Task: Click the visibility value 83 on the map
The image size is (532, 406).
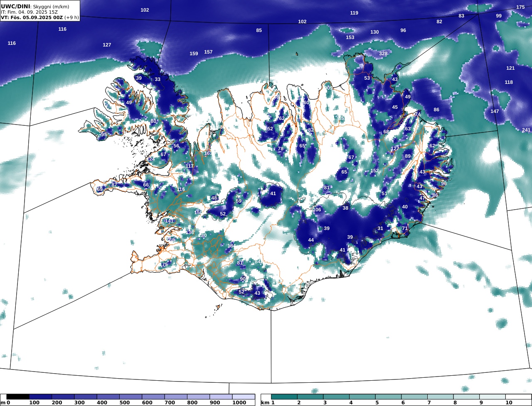Action: [461, 16]
